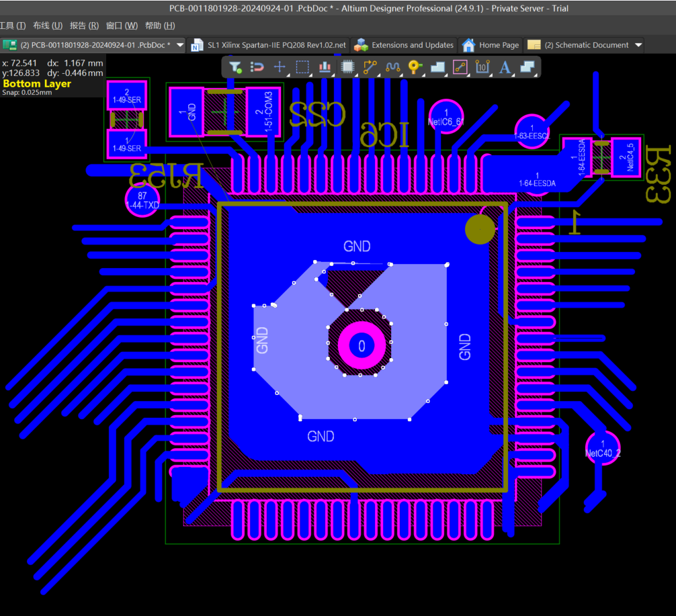Click the Bottom Layer heads-up label
The image size is (676, 616).
pos(37,83)
